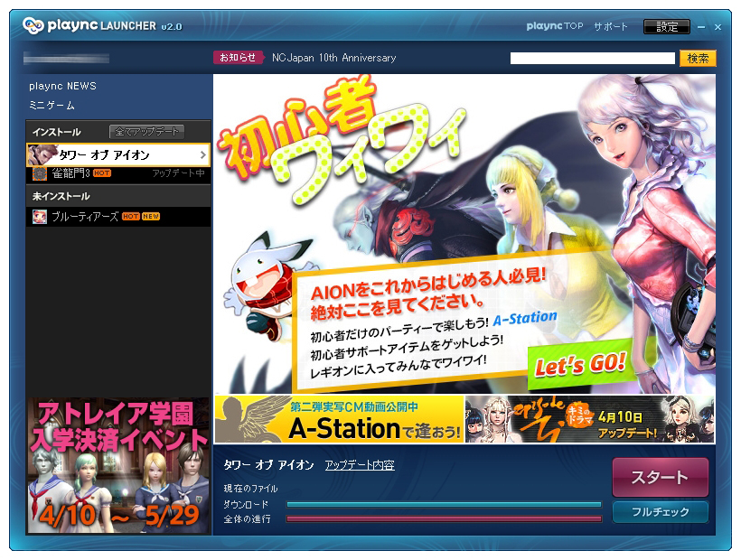Screen dimensions: 741x560
Task: Select タワー オブ アイオン in installed list
Action: tap(118, 154)
